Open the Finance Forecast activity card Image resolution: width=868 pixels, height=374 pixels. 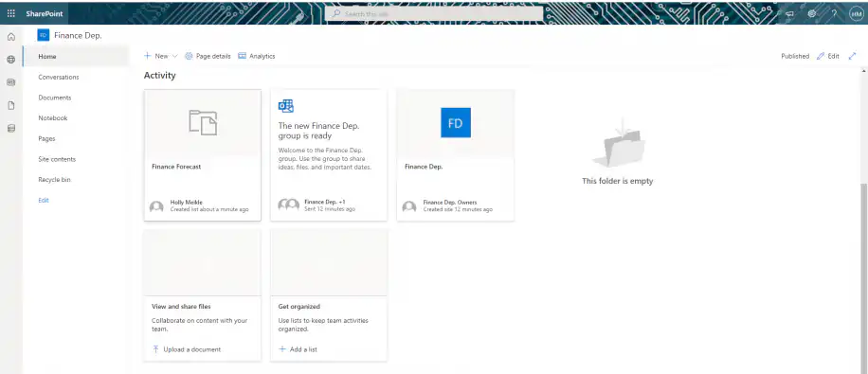pos(203,155)
